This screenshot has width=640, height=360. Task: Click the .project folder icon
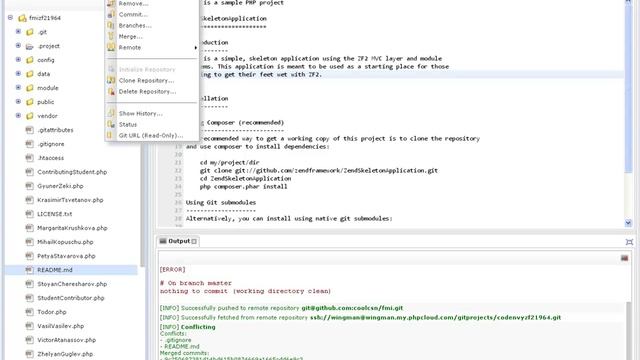(x=30, y=46)
